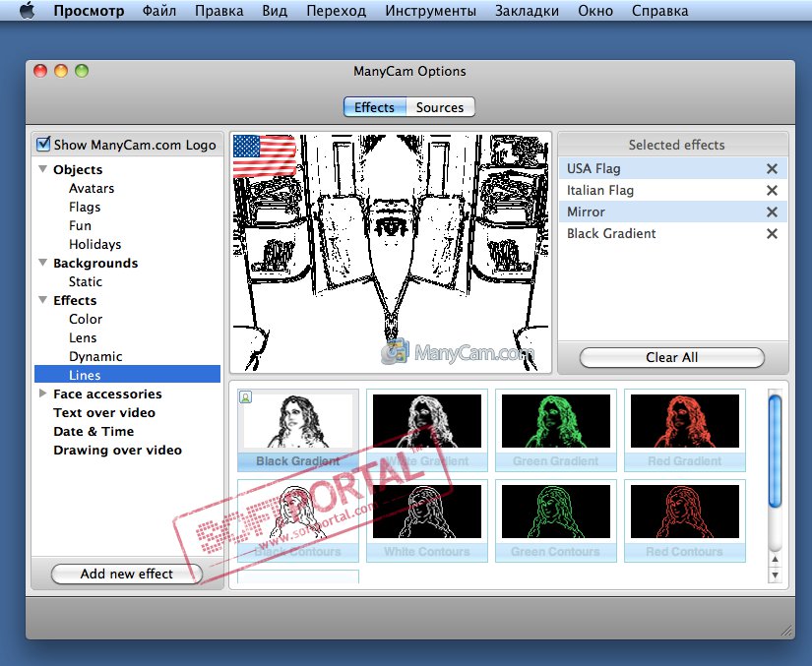Select Drawing over video item
The image size is (812, 666).
pyautogui.click(x=117, y=450)
